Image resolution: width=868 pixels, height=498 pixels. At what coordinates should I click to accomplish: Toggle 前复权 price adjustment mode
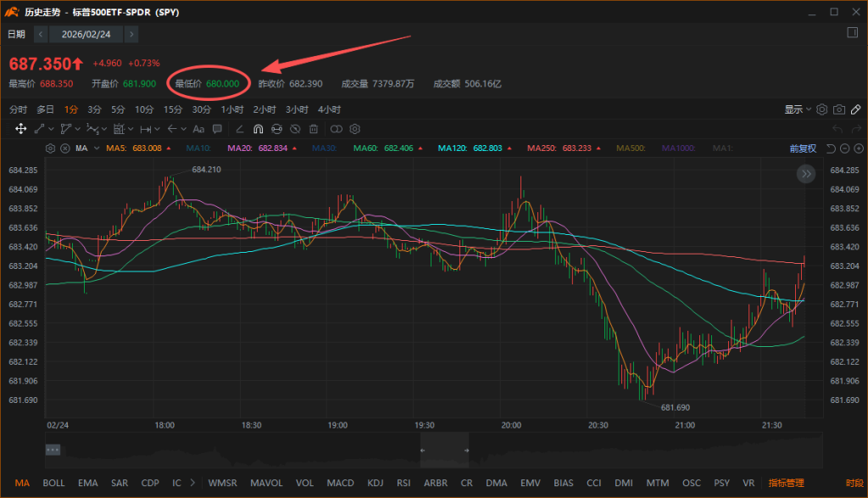802,148
